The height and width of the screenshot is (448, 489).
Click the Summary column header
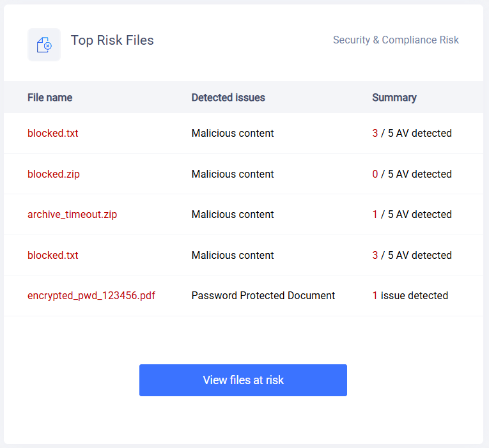[394, 98]
